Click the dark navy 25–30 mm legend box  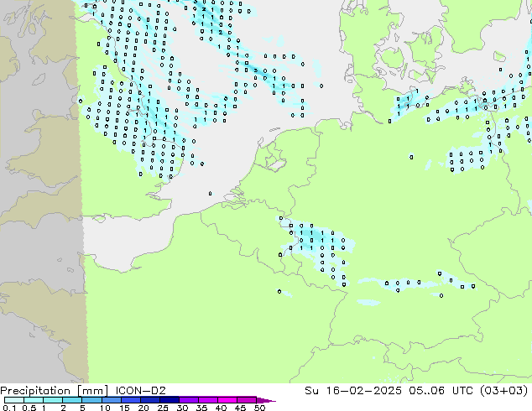[x=169, y=400]
